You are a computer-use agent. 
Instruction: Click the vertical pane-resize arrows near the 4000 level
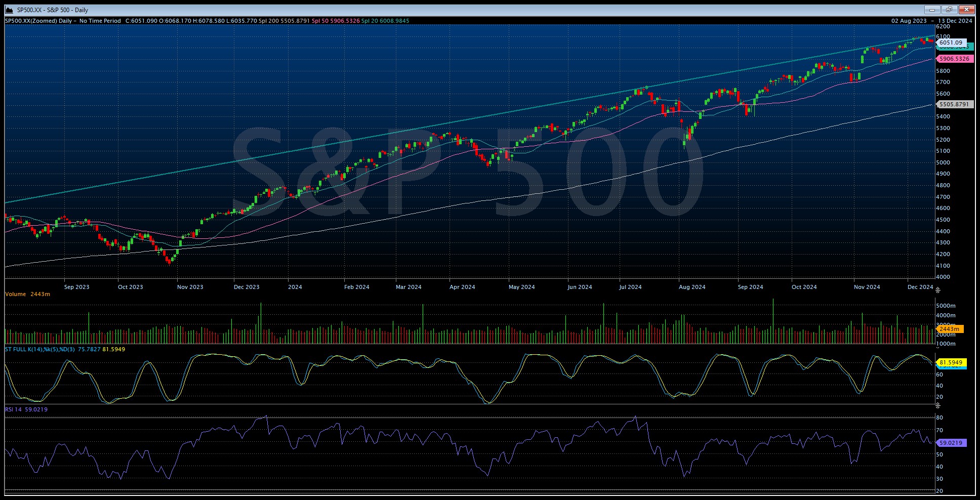937,291
